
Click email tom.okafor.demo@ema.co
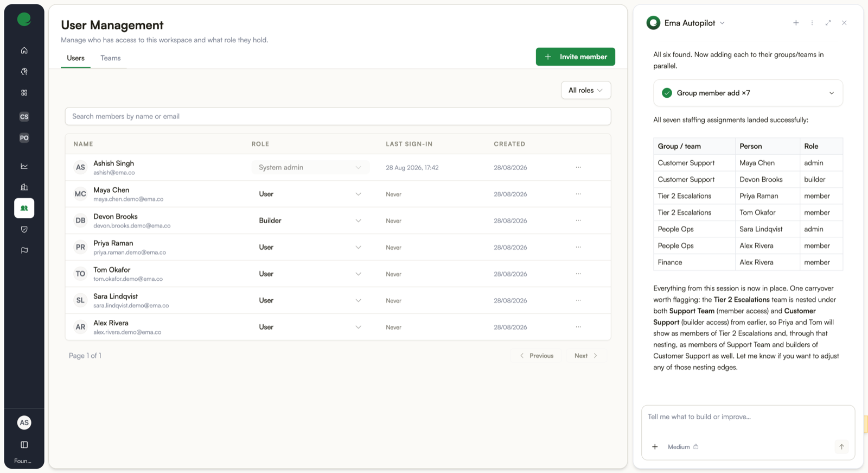128,279
